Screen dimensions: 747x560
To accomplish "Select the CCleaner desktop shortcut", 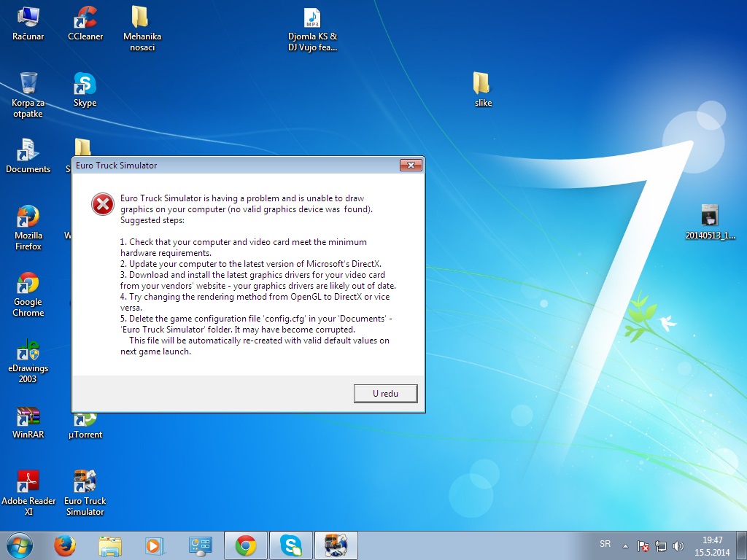I will point(85,23).
